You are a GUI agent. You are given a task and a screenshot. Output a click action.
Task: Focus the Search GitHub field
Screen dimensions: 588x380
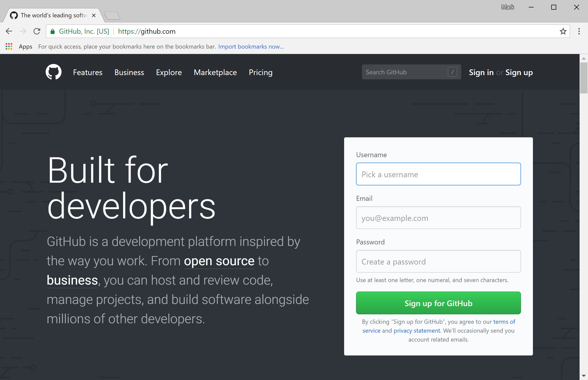[411, 72]
